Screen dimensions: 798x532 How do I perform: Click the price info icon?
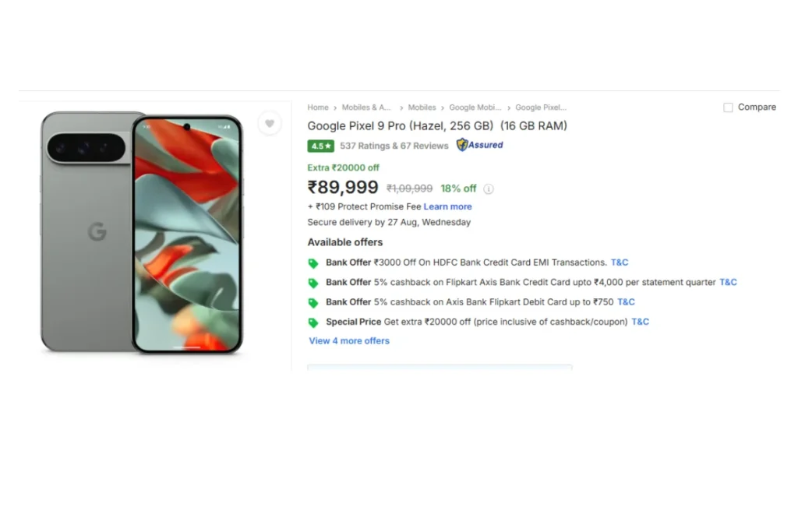[x=489, y=188]
